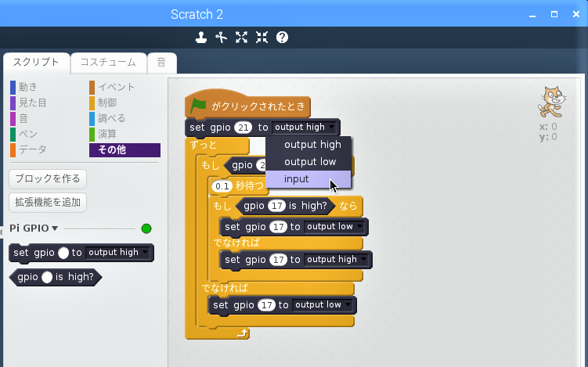Select the duplicate stamp tool
This screenshot has width=588, height=367.
201,37
